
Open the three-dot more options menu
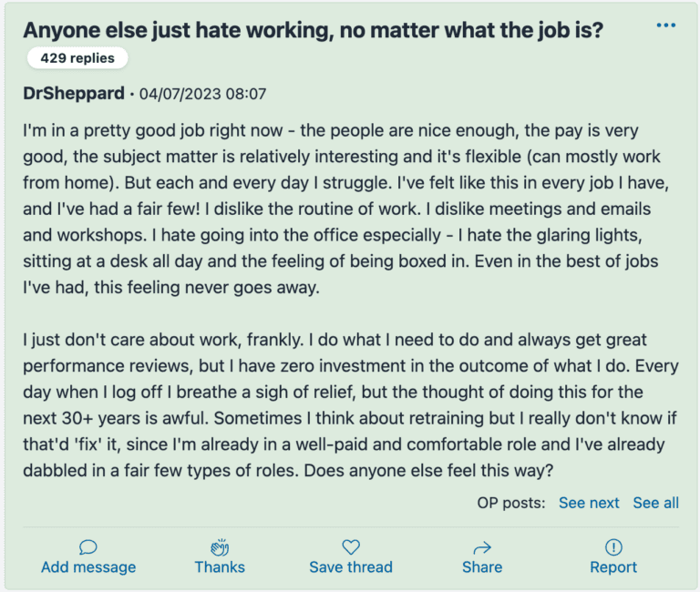coord(666,25)
